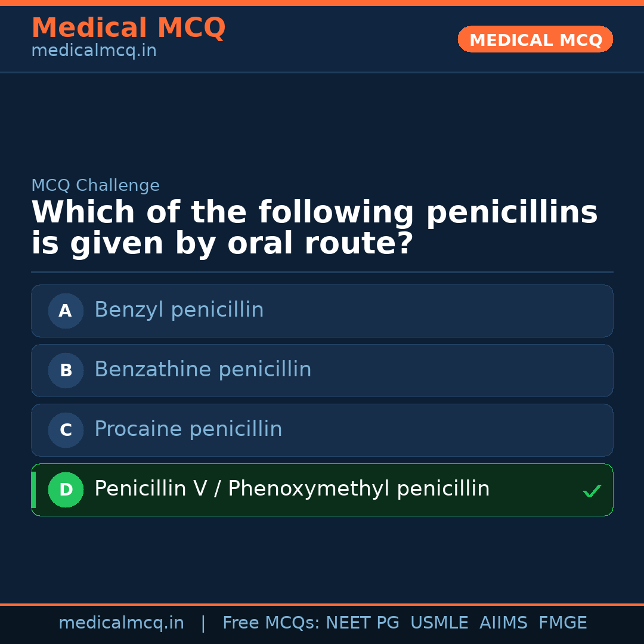Pick Penicillin V / Phenoxymethyl penicillin text
644x644 pixels.
(x=292, y=489)
